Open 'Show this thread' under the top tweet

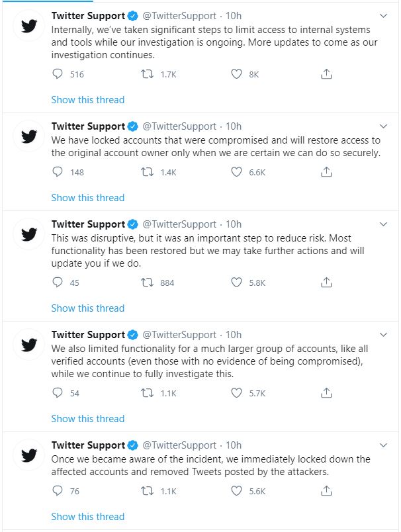[87, 99]
